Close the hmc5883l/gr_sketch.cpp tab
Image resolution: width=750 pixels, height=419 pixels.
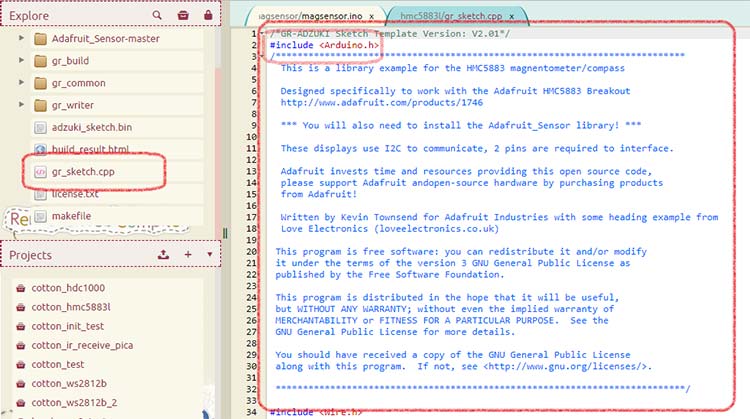tap(511, 16)
